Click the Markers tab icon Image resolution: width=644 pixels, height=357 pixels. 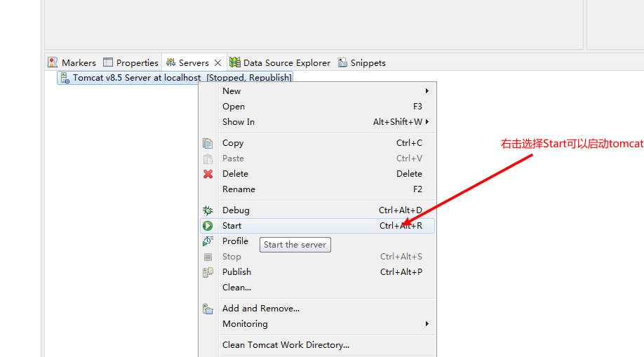53,62
